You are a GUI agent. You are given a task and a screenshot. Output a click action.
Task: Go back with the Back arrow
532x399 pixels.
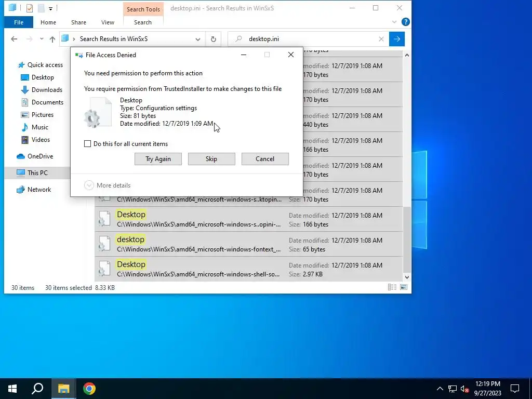pos(14,39)
